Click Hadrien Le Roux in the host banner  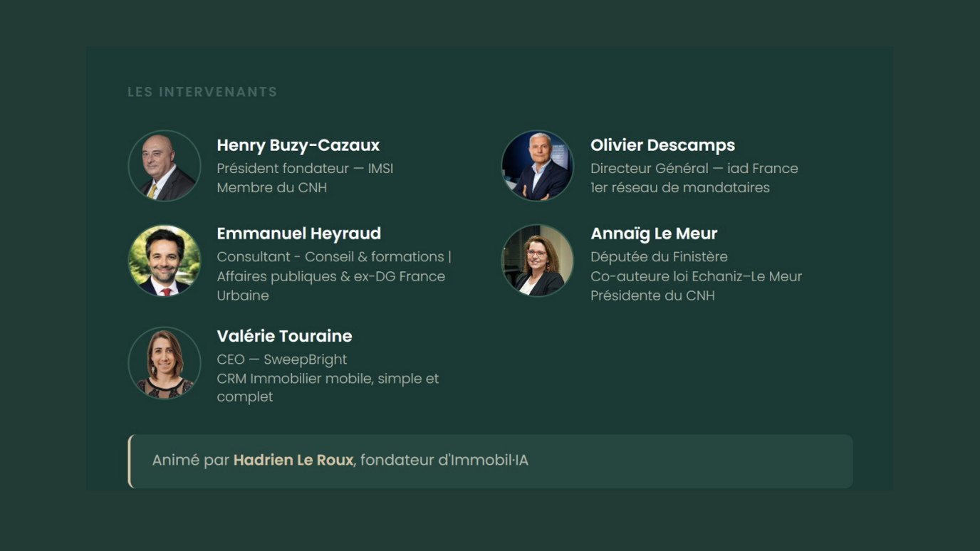click(x=293, y=460)
